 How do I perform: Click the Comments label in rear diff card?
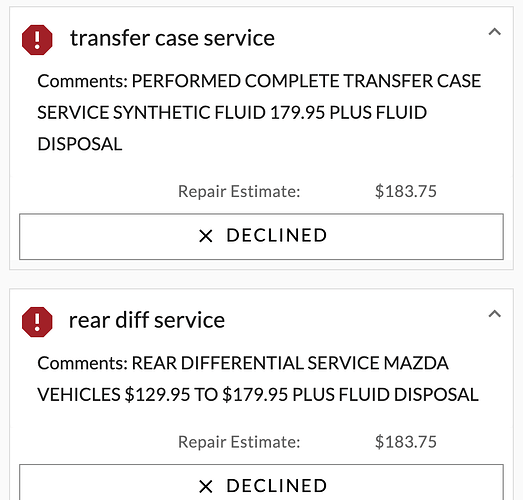point(83,363)
